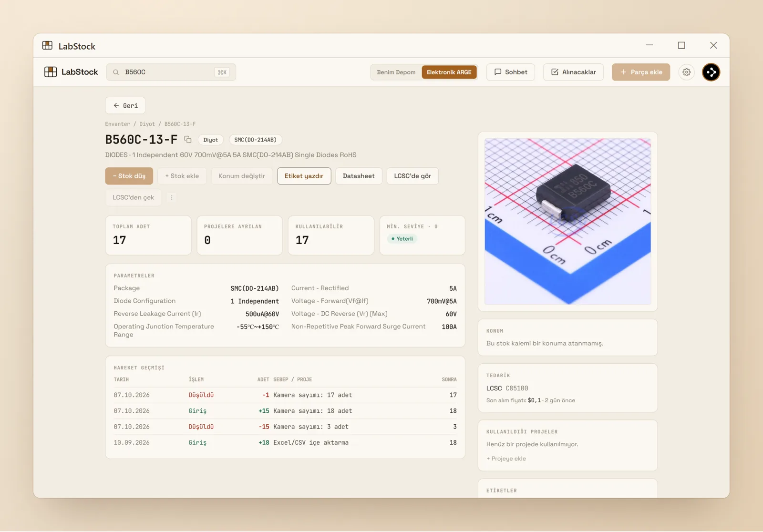This screenshot has height=532, width=763.
Task: Select the Kamera sayımı: 3 adet row
Action: coord(285,427)
